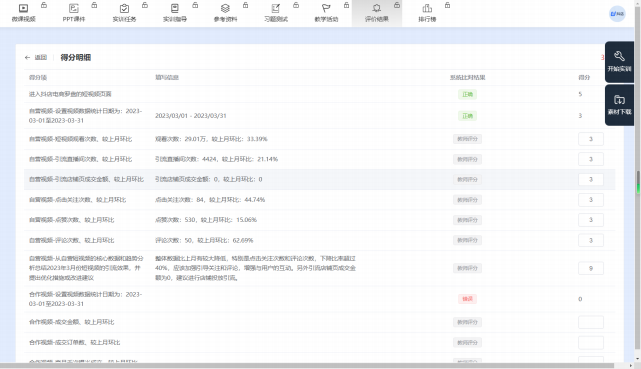Open the PPT课件 icon
Image resolution: width=641 pixels, height=369 pixels.
[x=74, y=8]
